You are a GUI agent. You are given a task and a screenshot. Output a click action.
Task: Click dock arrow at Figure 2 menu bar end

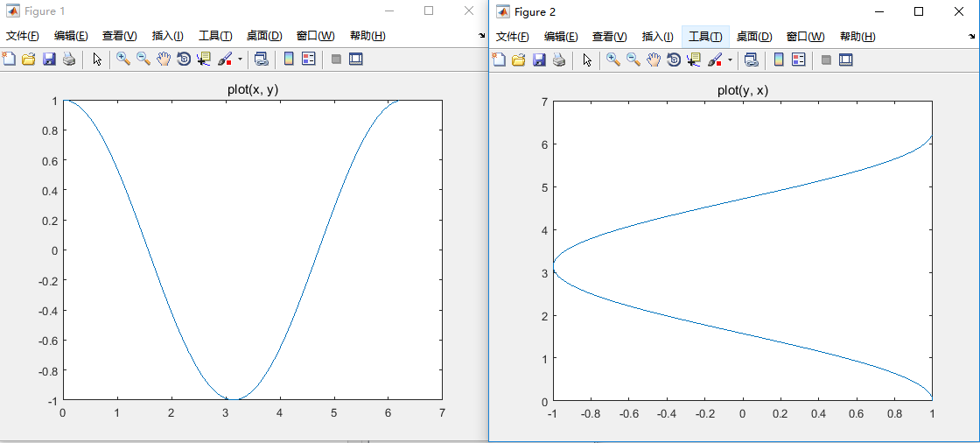[972, 37]
